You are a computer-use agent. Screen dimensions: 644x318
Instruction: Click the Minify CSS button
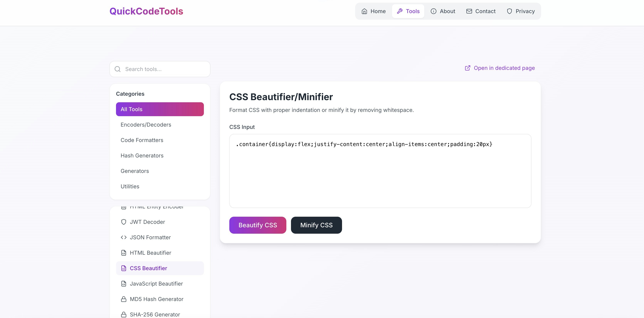coord(316,225)
